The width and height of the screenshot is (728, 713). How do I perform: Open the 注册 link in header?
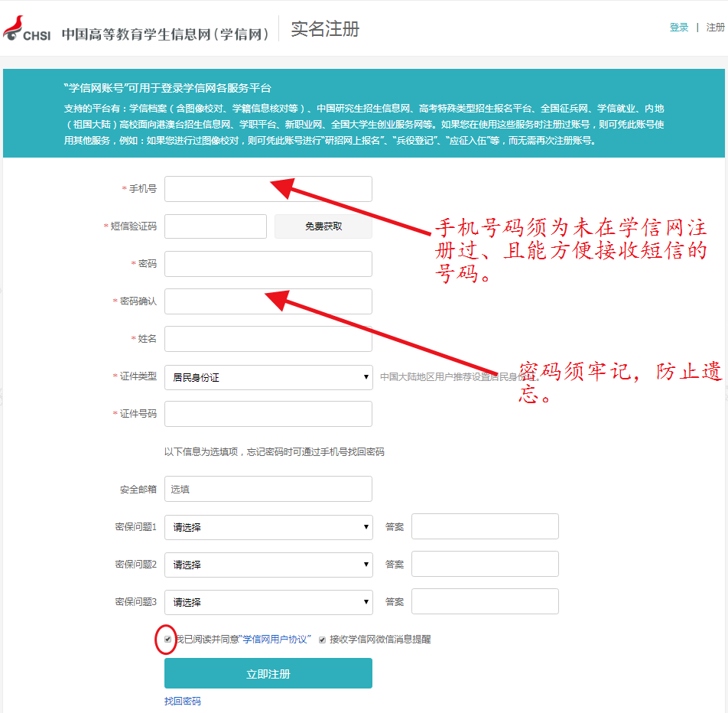click(x=715, y=28)
